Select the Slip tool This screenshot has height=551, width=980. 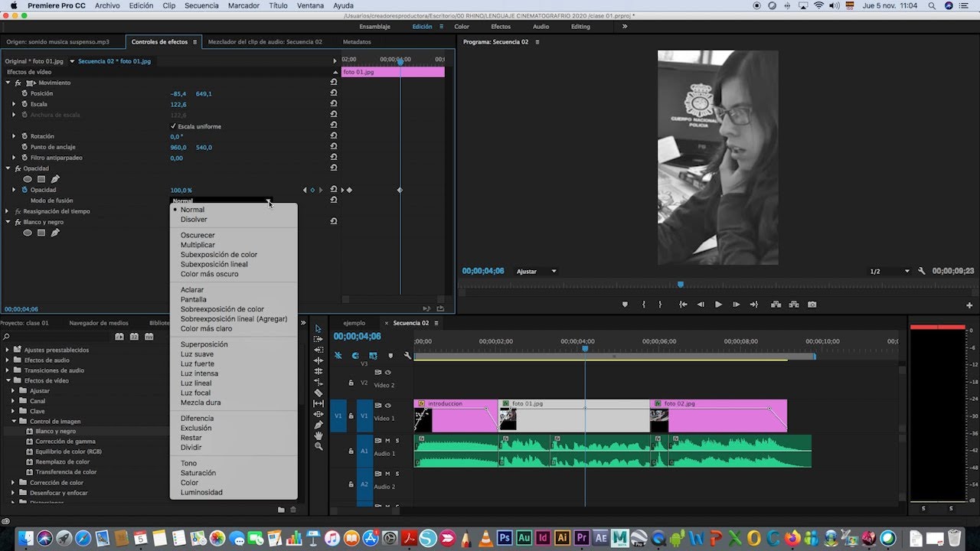pos(318,403)
